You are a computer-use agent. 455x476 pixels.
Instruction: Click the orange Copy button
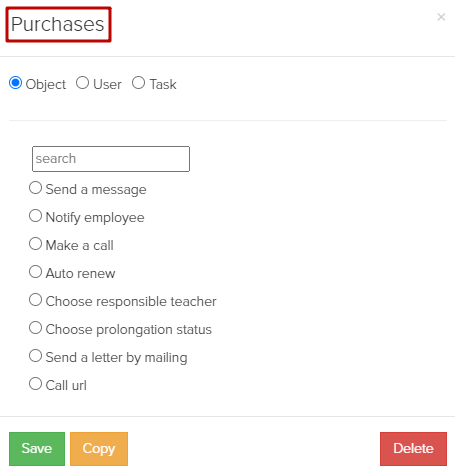[x=99, y=449]
